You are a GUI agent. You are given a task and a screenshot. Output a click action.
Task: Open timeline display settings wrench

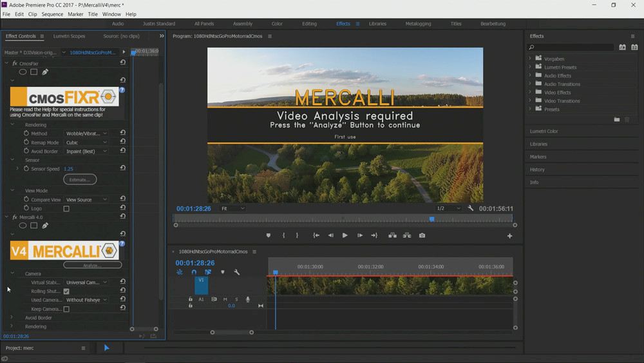point(237,272)
